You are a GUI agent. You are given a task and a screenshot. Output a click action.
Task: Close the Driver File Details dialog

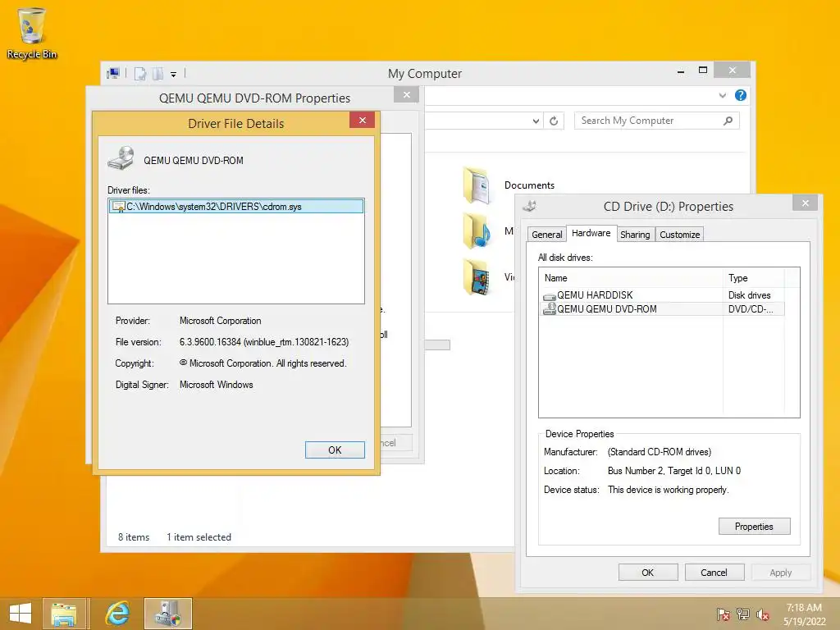tap(362, 120)
